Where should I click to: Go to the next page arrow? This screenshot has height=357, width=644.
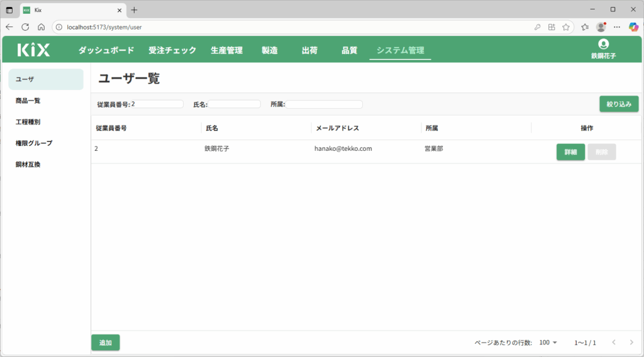631,343
